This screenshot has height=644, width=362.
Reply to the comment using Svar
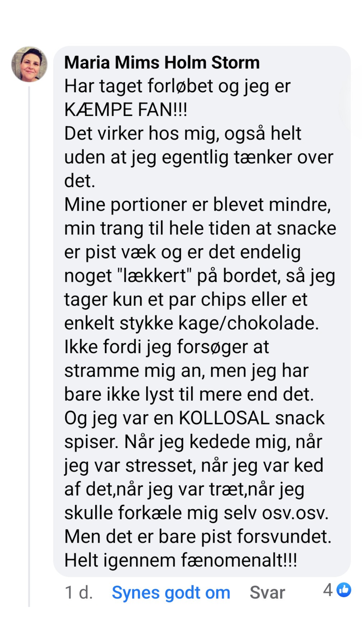tap(267, 593)
